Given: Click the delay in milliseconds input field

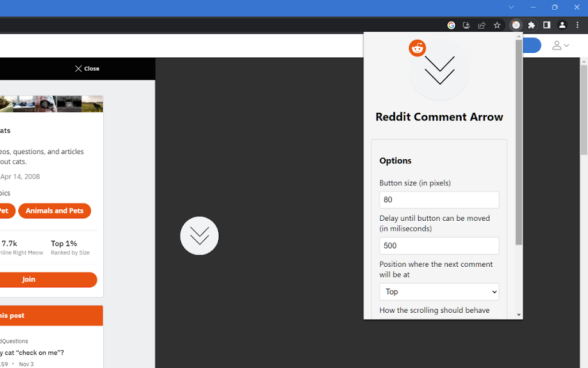Looking at the screenshot, I should [x=439, y=246].
